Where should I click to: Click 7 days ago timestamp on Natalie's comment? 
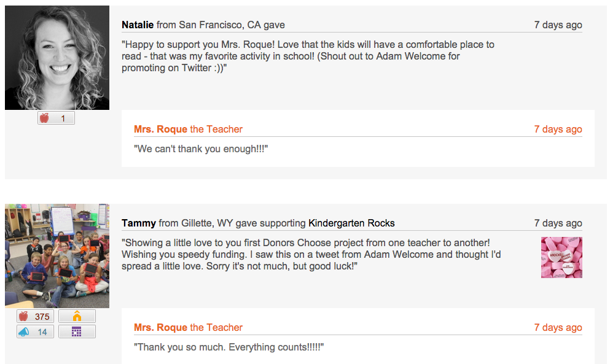click(x=558, y=25)
